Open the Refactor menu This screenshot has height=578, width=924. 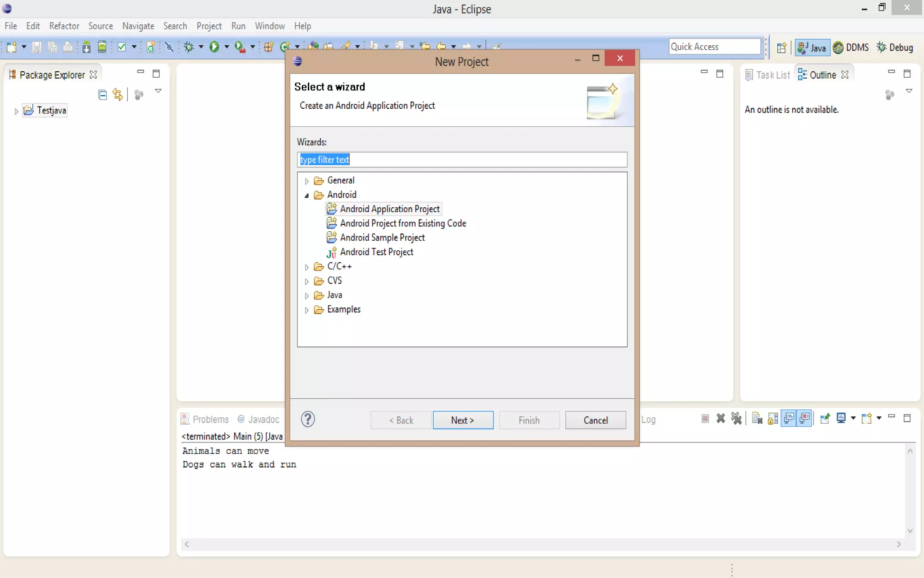tap(64, 26)
